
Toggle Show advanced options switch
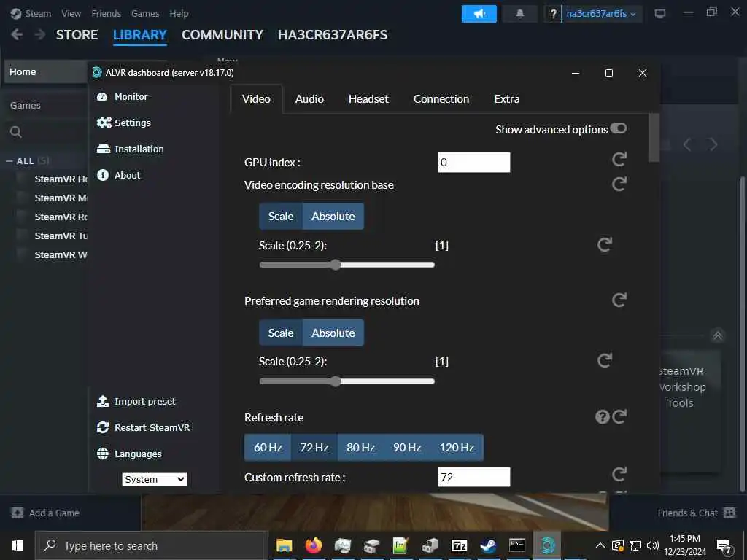click(x=619, y=128)
